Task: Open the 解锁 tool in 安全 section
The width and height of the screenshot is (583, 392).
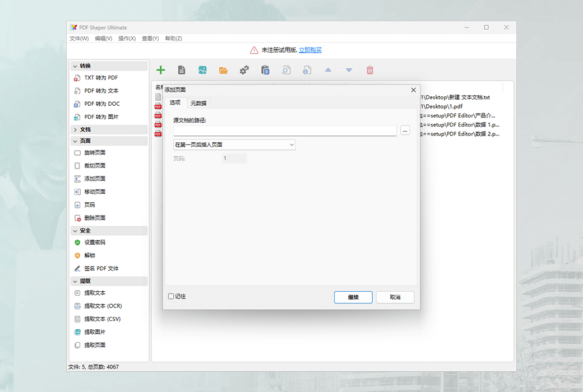Action: point(91,255)
